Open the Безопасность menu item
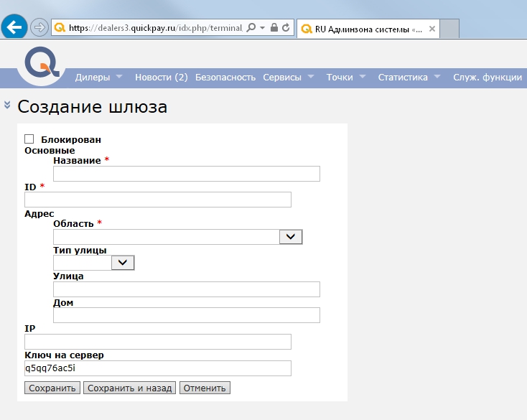Screen dimensions: 527x420 (x=225, y=78)
